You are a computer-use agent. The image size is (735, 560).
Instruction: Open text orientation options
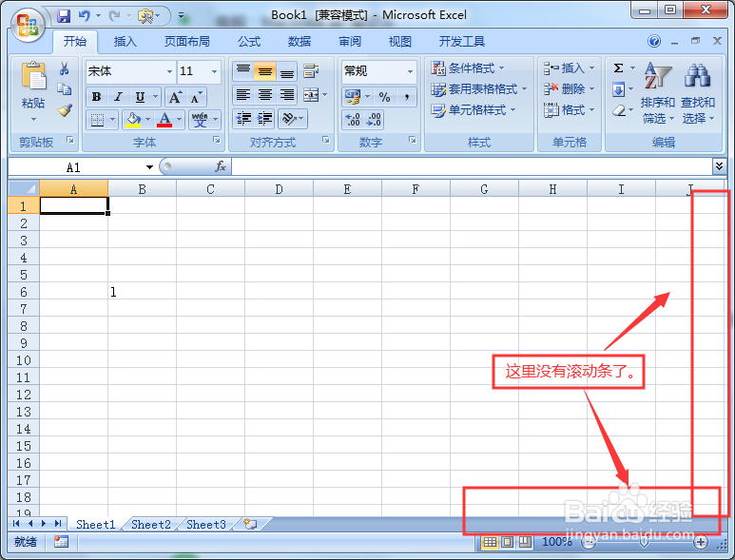tap(293, 119)
